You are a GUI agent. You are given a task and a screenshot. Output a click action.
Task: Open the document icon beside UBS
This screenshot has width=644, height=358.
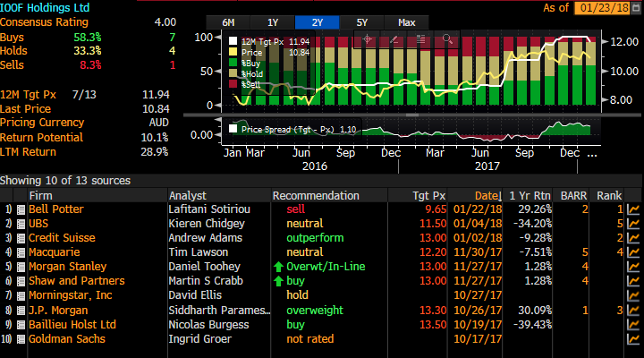click(21, 223)
